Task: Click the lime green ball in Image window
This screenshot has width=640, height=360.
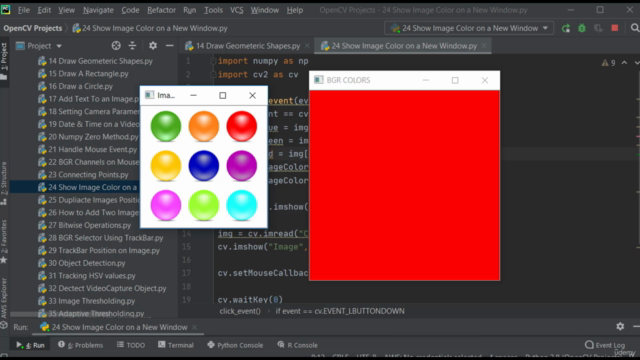Action: pos(204,205)
